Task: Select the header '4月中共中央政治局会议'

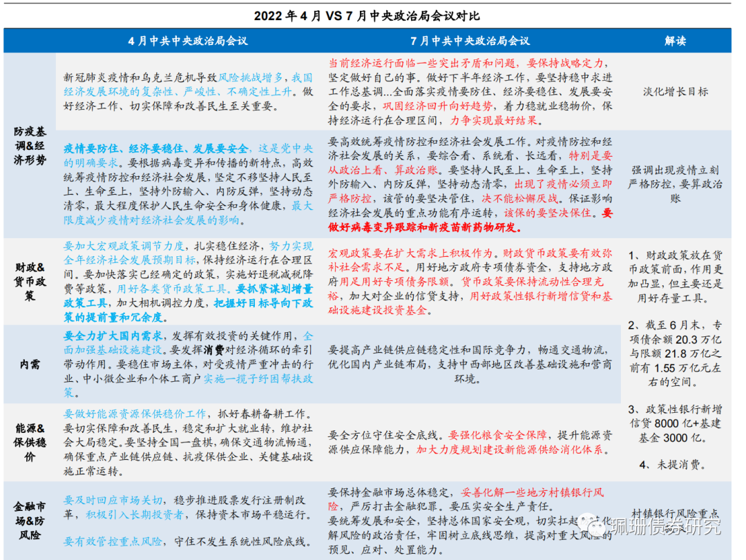Action: [x=187, y=41]
